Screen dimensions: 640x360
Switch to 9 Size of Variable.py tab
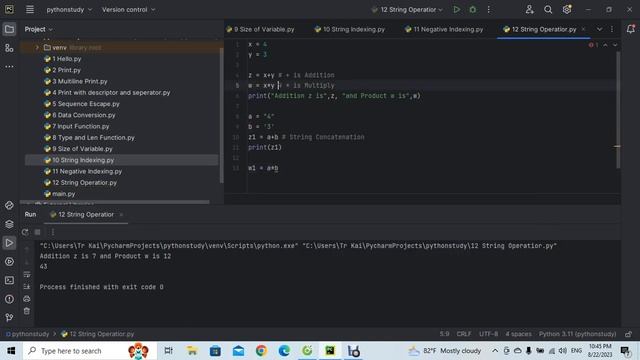(x=260, y=29)
